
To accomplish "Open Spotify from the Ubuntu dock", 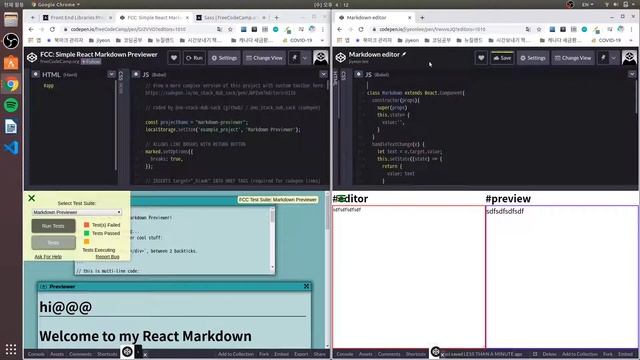I will (x=11, y=105).
